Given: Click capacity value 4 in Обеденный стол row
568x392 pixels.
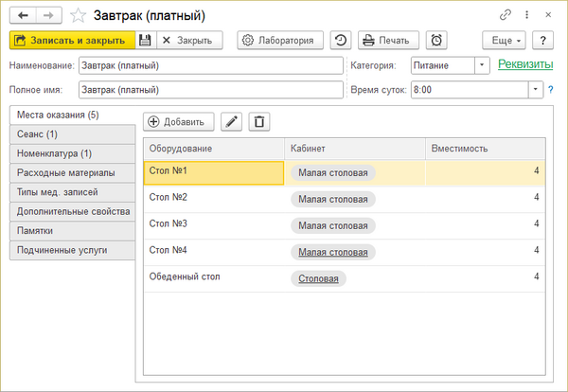Looking at the screenshot, I should click(x=537, y=276).
